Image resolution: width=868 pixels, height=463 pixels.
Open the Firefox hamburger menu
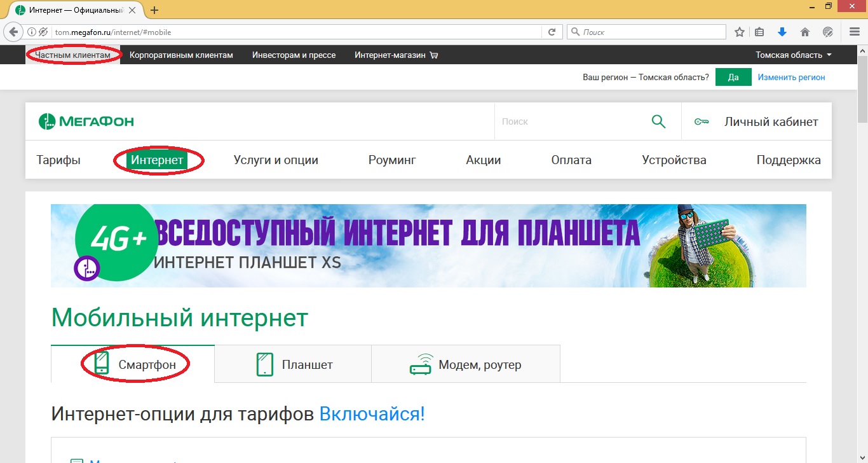[854, 31]
